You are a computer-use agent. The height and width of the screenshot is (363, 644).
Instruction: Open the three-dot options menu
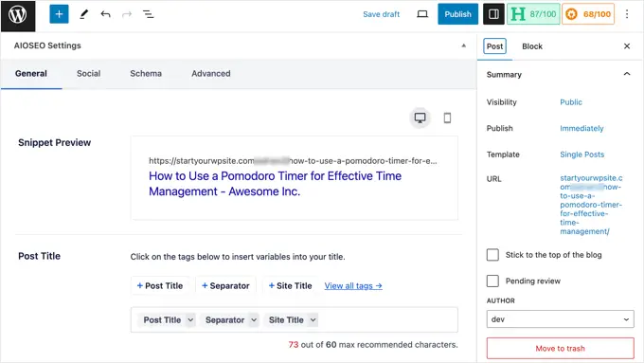click(x=627, y=14)
